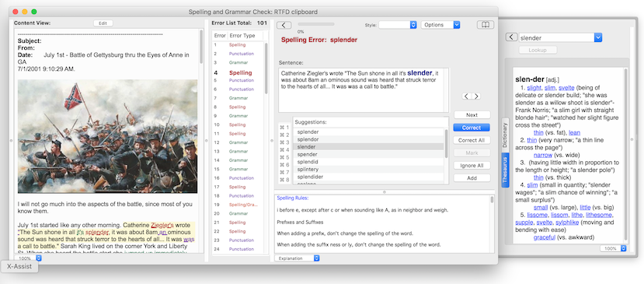Screen dimensions: 644x284
Task: Click the Add button
Action: point(472,178)
